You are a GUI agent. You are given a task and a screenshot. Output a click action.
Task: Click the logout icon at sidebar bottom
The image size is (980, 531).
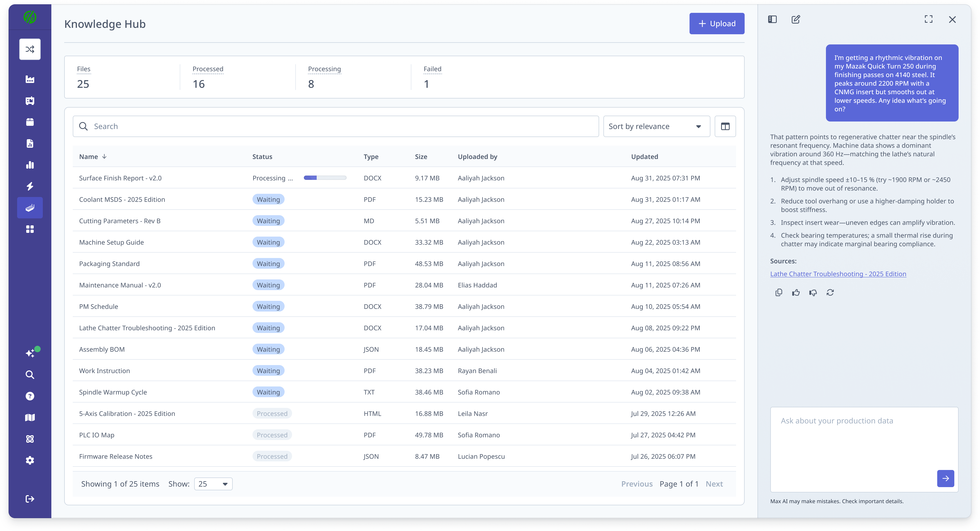coord(30,499)
